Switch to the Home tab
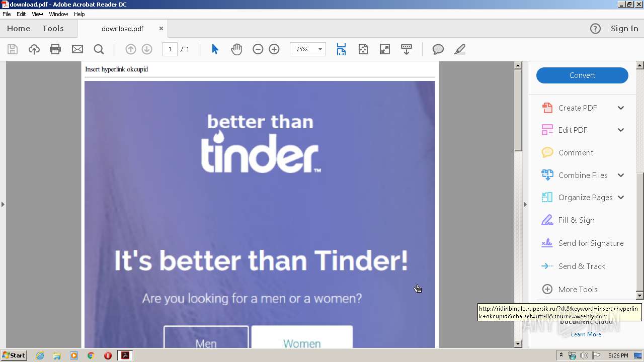Screen dimensions: 644x362 19,29
